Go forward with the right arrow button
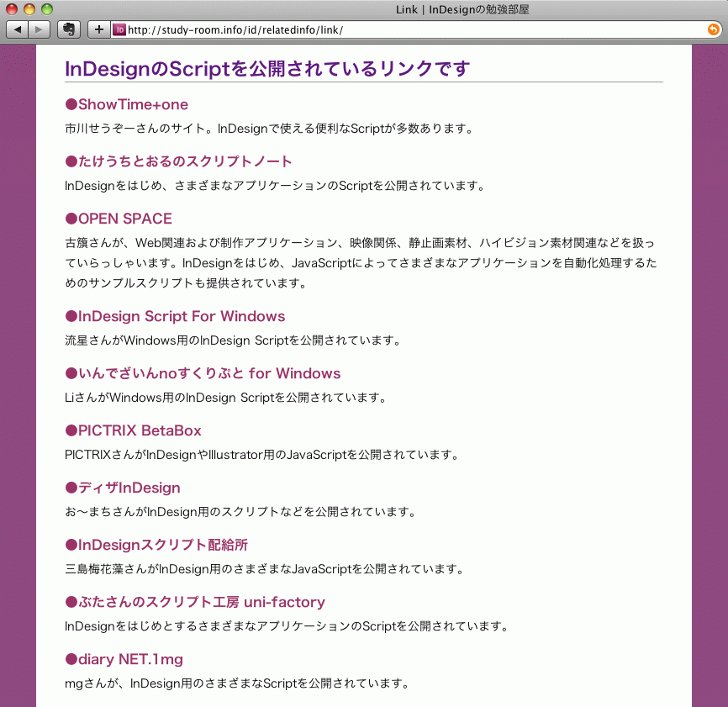The image size is (728, 707). (39, 29)
